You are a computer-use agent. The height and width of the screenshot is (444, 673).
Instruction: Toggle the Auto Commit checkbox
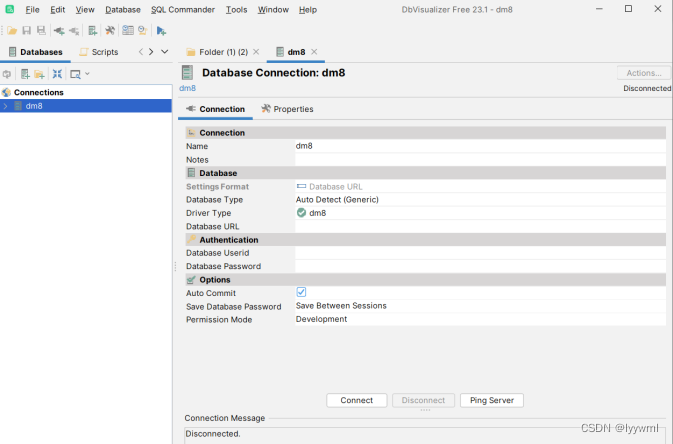[x=301, y=292]
